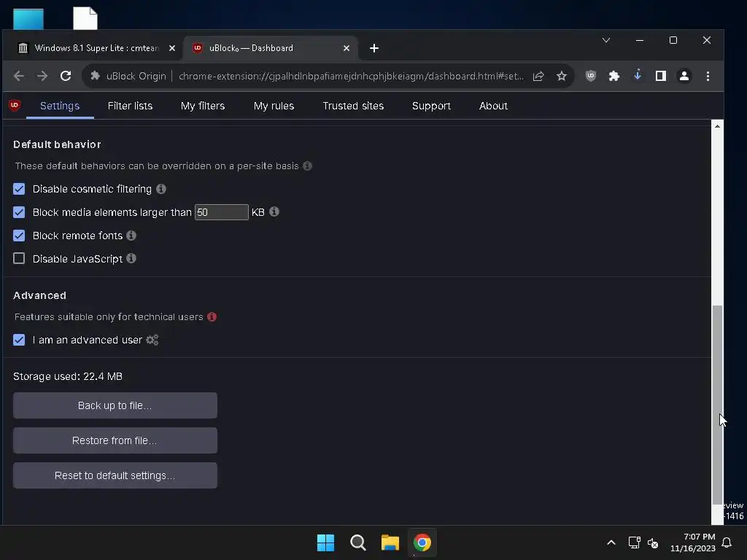Click the muted volume tray icon

tap(653, 542)
